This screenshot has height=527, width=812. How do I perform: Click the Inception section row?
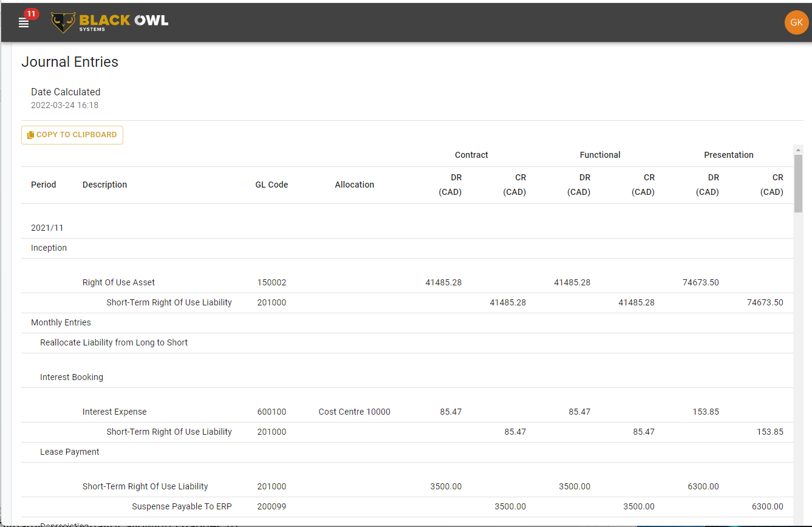(49, 248)
